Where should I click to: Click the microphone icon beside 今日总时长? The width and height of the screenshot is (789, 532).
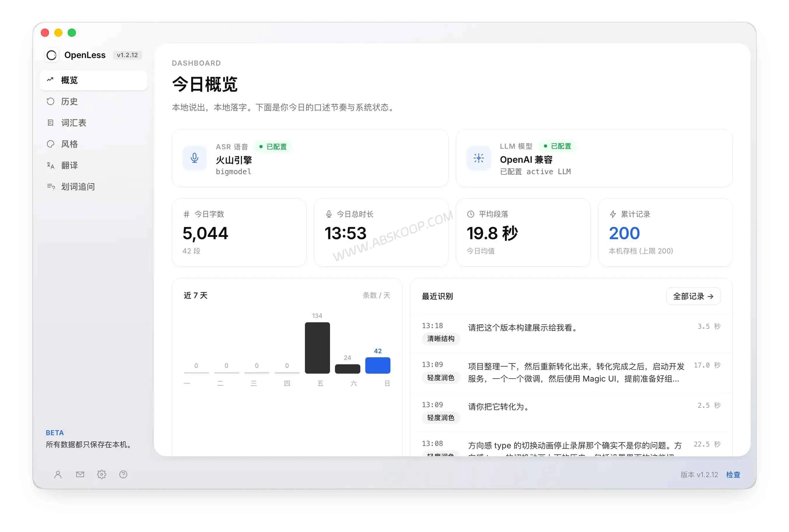point(329,214)
